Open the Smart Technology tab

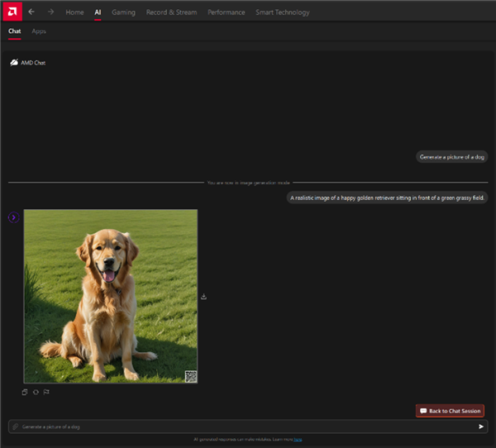tap(283, 12)
